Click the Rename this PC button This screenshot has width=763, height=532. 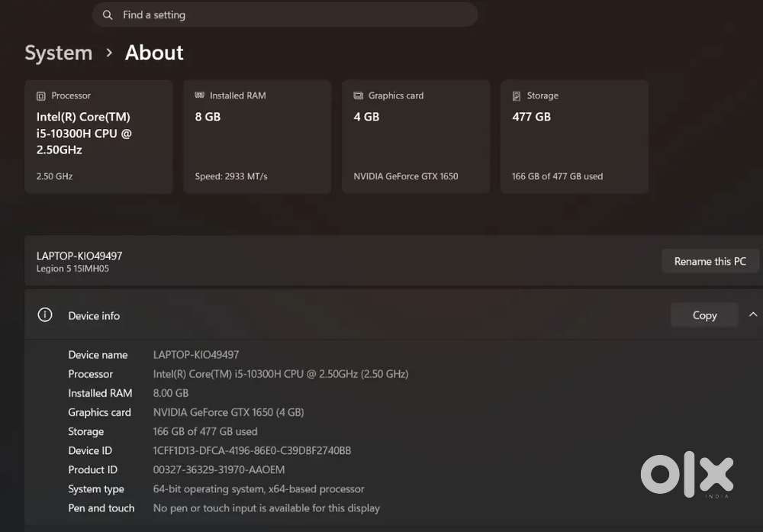coord(710,261)
